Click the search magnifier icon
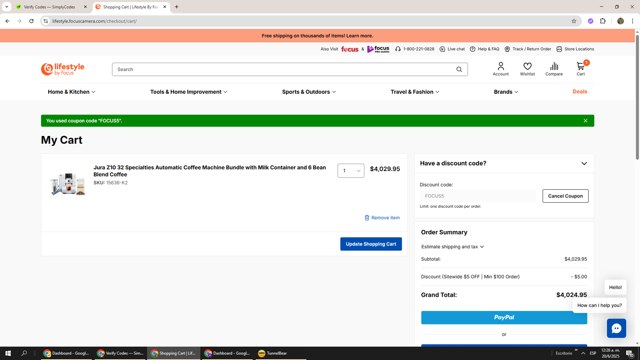This screenshot has height=360, width=640. click(459, 69)
